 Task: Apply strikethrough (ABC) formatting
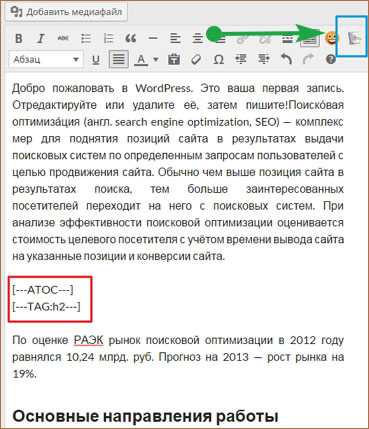[x=63, y=38]
